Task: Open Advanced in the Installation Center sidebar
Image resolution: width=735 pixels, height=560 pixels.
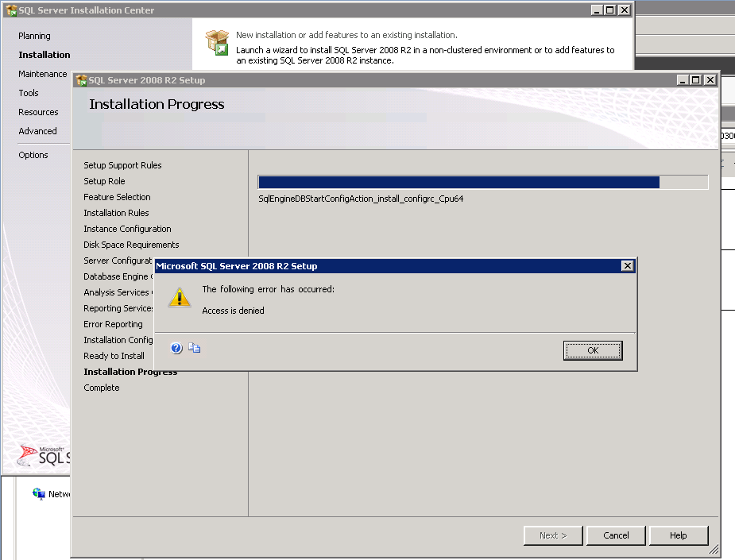Action: click(x=37, y=131)
